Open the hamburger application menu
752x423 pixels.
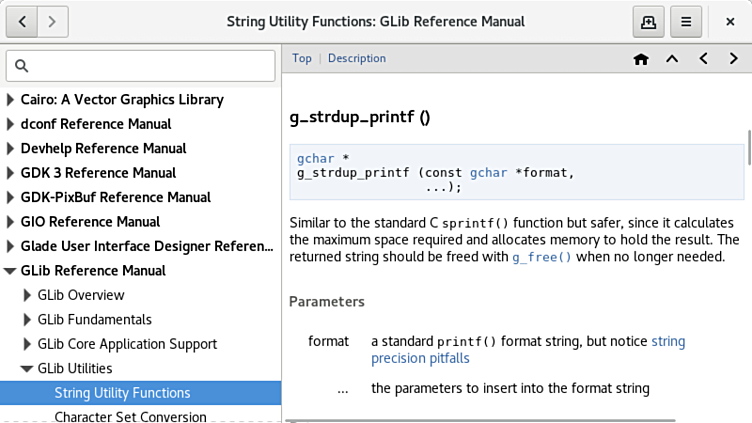[686, 20]
